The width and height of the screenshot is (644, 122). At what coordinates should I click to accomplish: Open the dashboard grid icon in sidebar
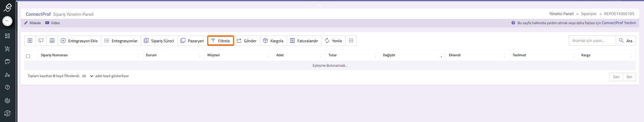point(7,36)
